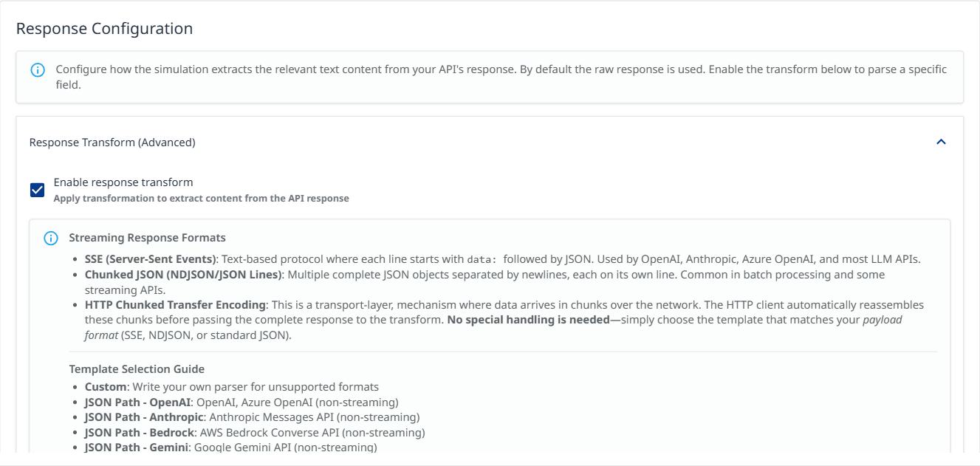Uncheck the Enable response transform checkbox
Image resolution: width=980 pixels, height=466 pixels.
coord(37,190)
